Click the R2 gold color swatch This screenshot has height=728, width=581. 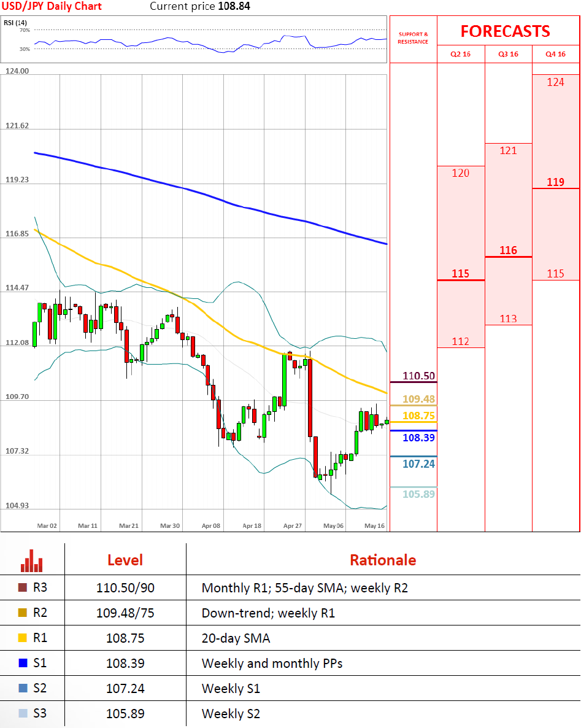pos(22,613)
